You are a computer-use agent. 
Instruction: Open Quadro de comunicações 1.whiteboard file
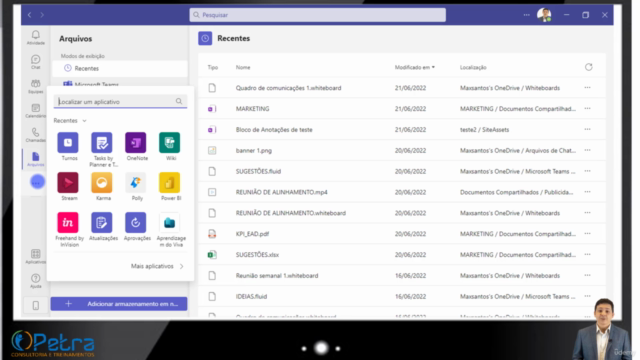[288, 88]
